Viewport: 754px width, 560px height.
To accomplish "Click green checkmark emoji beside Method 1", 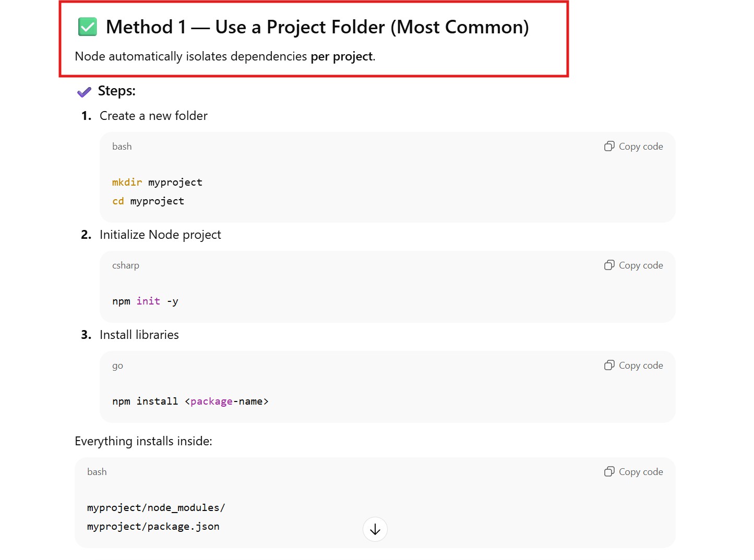I will coord(88,27).
